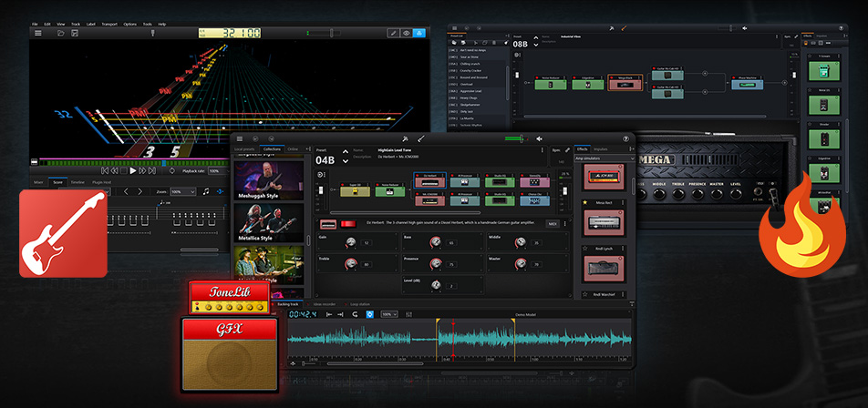Open the Track menu
This screenshot has height=408, width=868.
pos(76,25)
